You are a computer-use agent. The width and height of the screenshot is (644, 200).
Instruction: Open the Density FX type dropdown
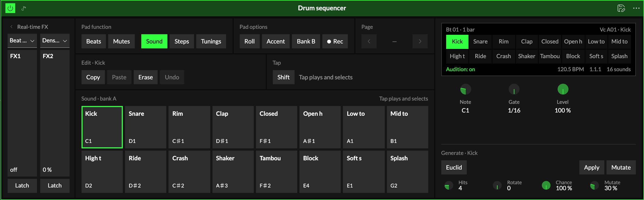click(55, 41)
